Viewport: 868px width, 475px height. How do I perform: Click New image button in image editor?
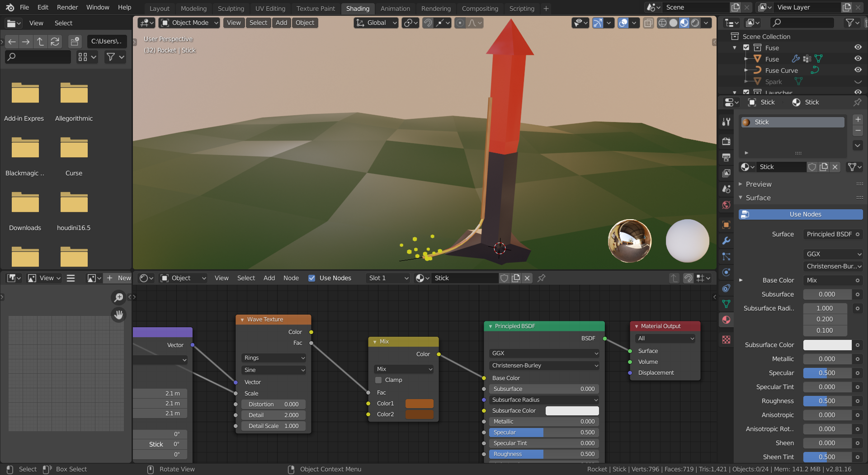[119, 278]
